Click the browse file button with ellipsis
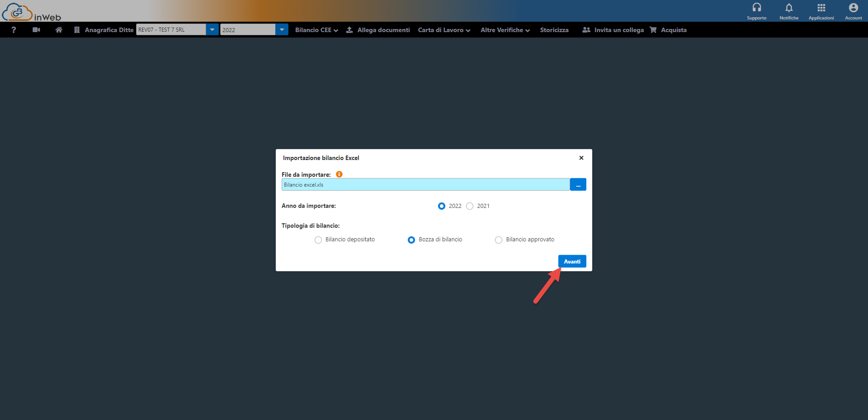 click(578, 184)
